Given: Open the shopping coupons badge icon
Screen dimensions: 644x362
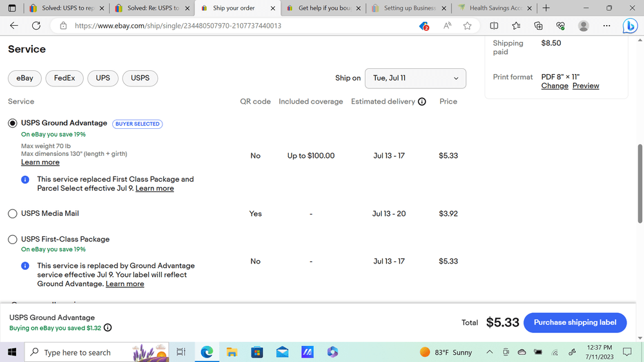Looking at the screenshot, I should [424, 26].
